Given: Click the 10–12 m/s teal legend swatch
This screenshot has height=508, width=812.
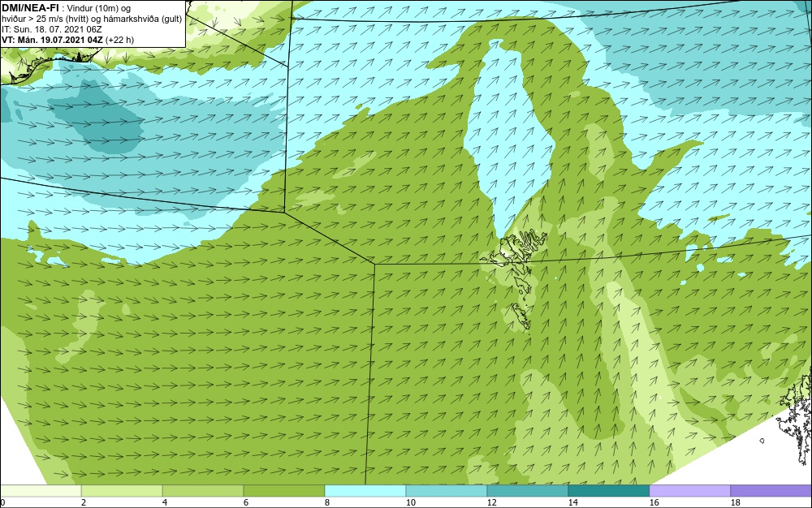Looking at the screenshot, I should (447, 491).
